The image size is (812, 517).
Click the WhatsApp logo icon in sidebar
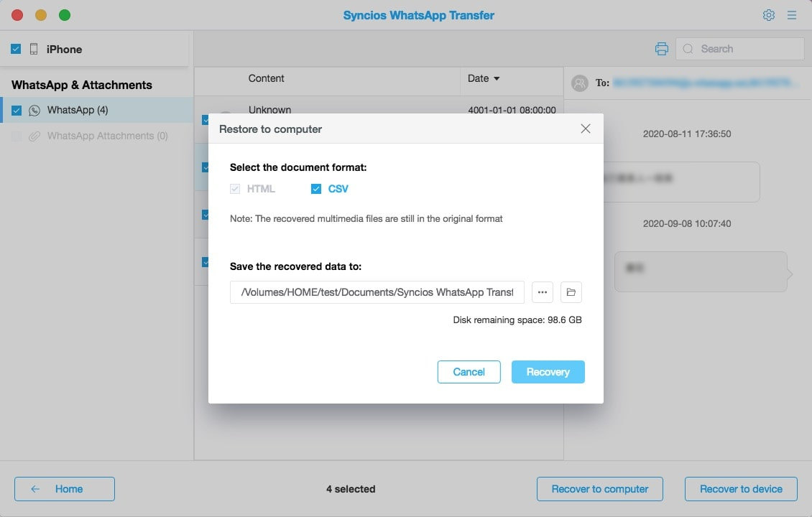(34, 111)
